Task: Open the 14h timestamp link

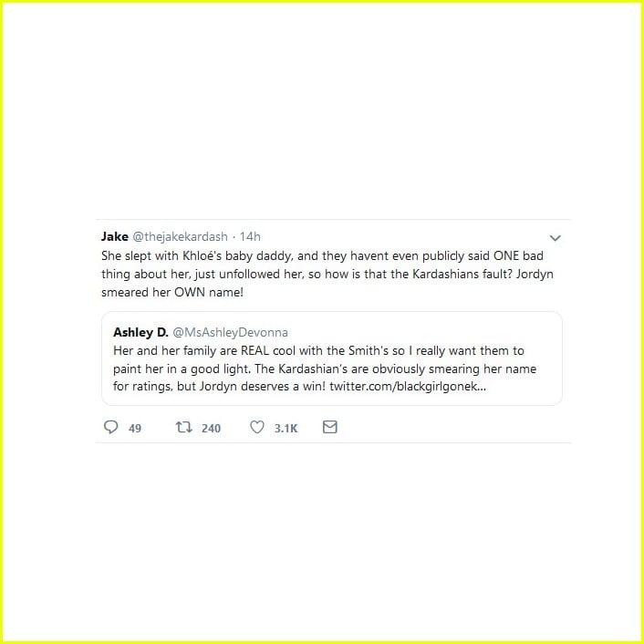Action: click(x=250, y=236)
